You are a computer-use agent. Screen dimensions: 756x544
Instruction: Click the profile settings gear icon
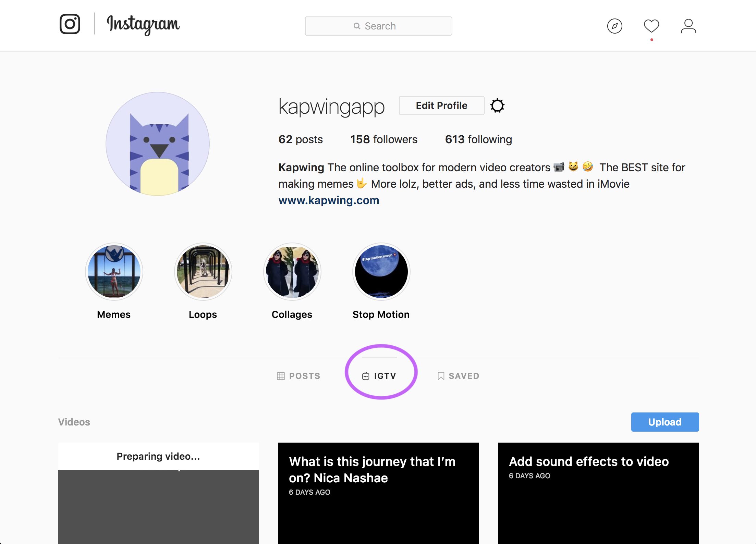tap(497, 106)
